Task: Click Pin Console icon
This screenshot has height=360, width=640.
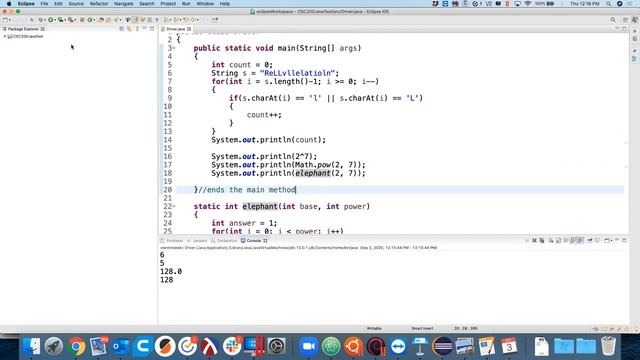Action: click(590, 241)
